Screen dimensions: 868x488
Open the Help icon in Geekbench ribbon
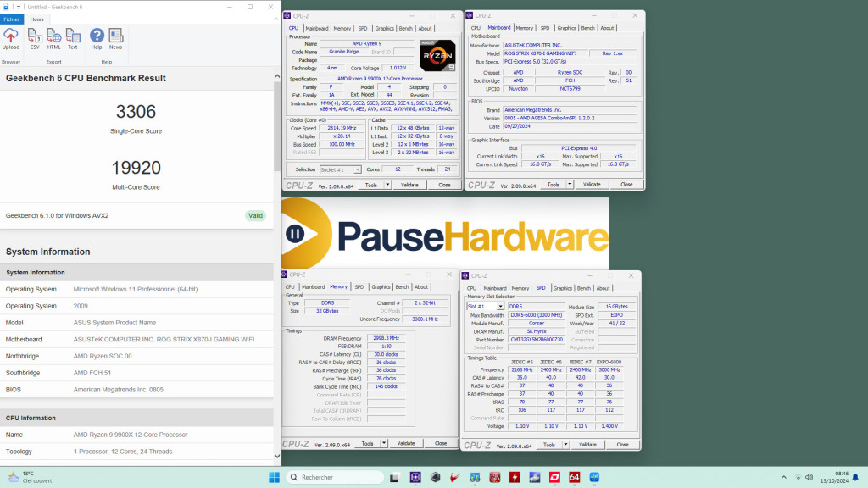click(x=97, y=38)
